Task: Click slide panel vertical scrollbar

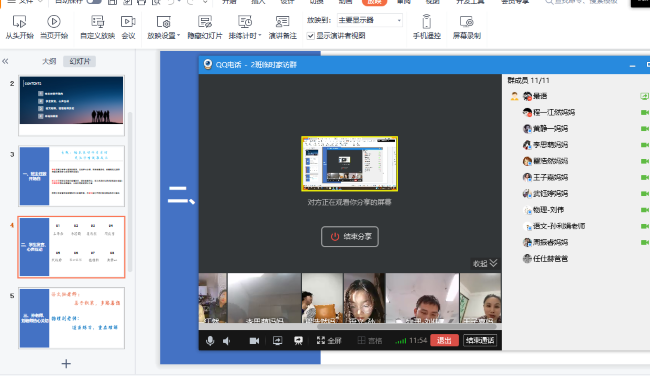Action: tap(130, 191)
